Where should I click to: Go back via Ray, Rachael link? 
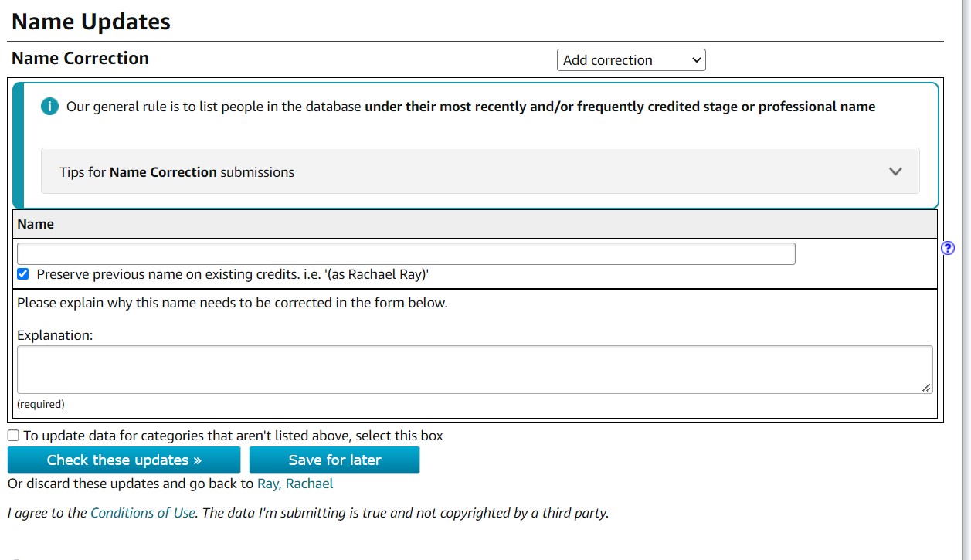coord(295,484)
